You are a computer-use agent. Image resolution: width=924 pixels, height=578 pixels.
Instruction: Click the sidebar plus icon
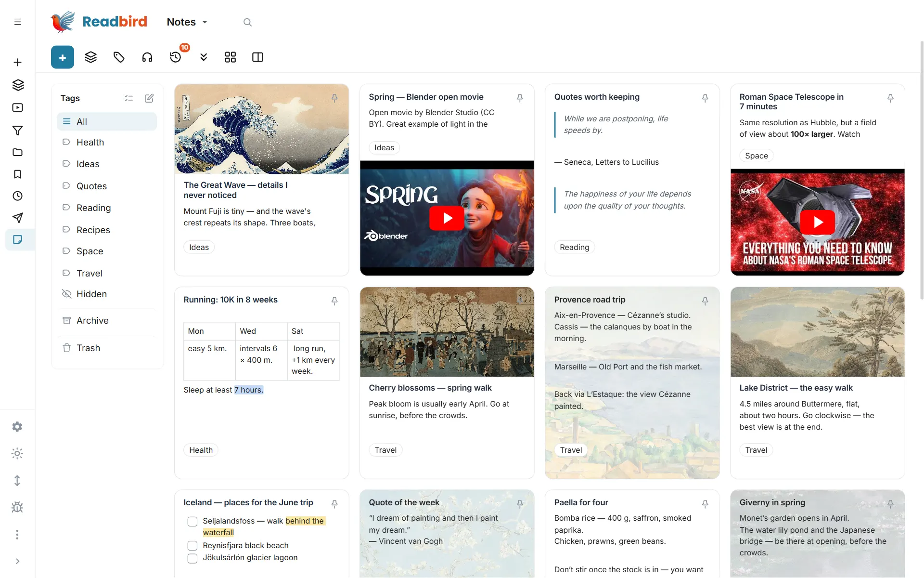[x=17, y=62]
